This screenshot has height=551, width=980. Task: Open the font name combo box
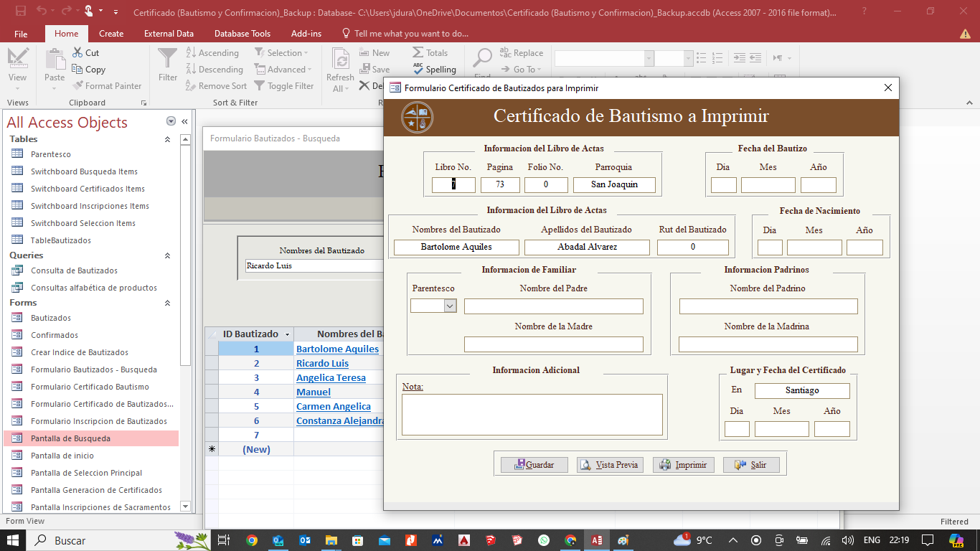coord(649,59)
